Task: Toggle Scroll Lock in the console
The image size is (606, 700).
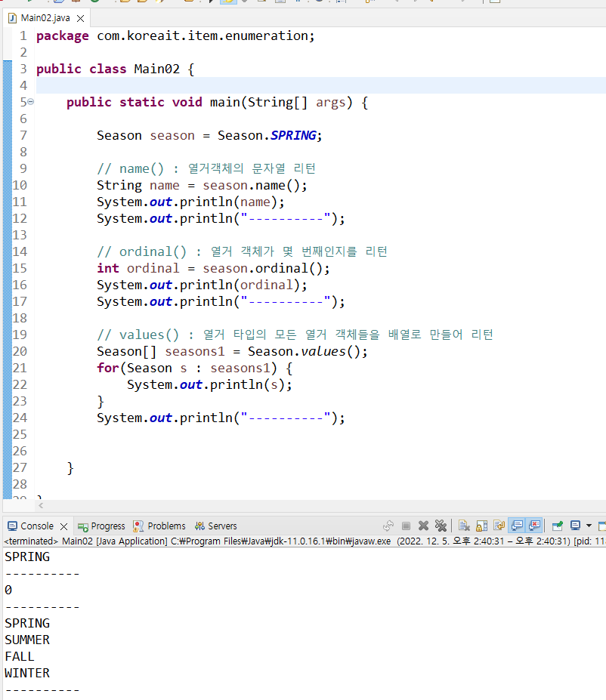Action: coord(482,526)
